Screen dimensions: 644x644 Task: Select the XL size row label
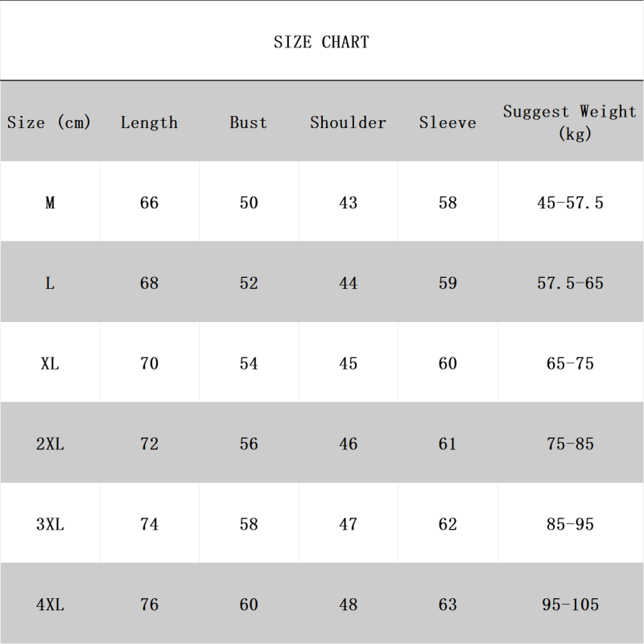50,364
